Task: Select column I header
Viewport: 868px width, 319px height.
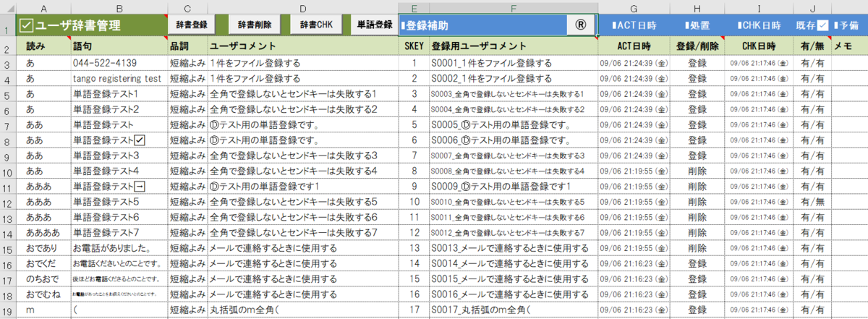Action: click(759, 7)
